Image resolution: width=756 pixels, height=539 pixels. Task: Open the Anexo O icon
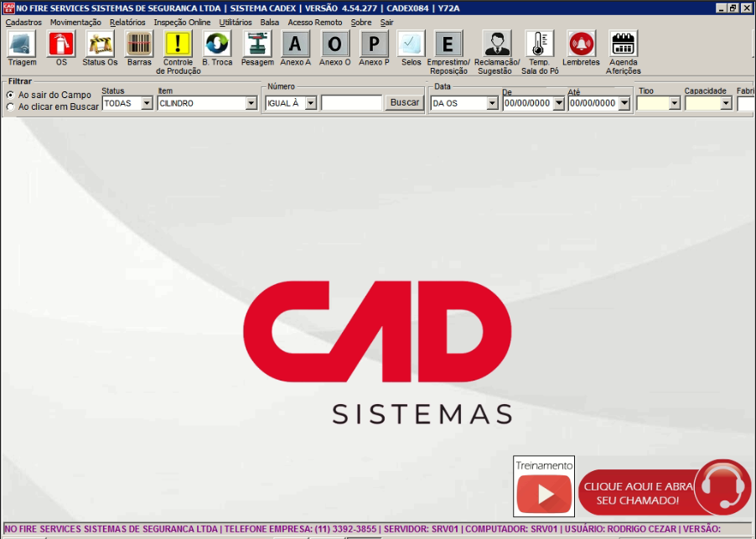coord(334,44)
